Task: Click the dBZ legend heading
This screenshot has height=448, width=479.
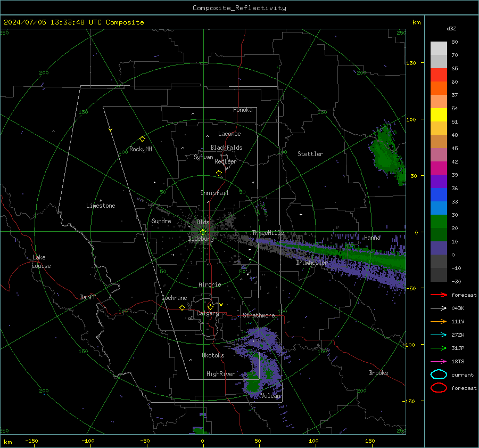Action: (451, 28)
